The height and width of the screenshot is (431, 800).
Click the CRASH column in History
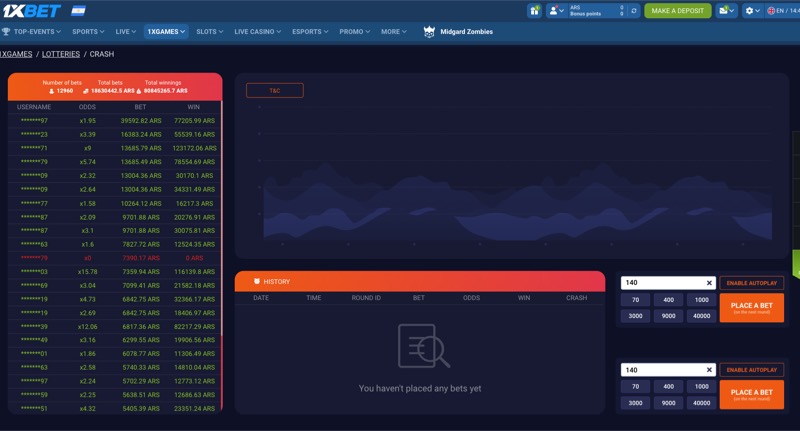pos(577,298)
